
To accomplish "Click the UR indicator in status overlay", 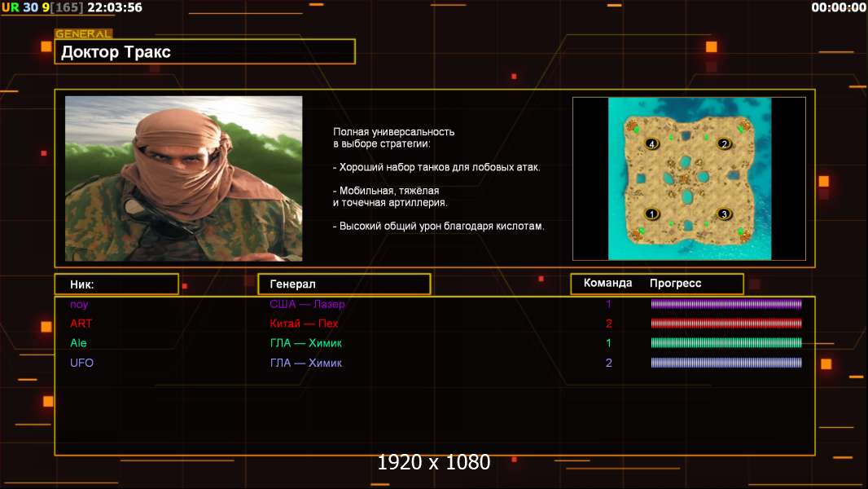I will point(11,8).
